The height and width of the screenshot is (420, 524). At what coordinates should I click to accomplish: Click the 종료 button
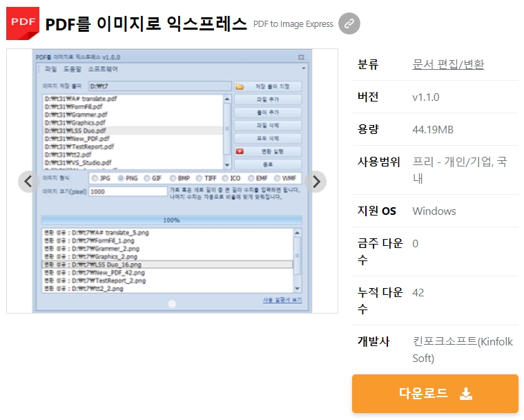click(268, 164)
